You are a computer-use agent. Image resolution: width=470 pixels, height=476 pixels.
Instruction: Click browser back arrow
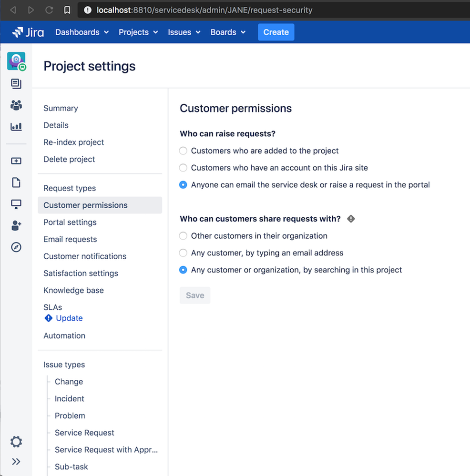tap(13, 10)
